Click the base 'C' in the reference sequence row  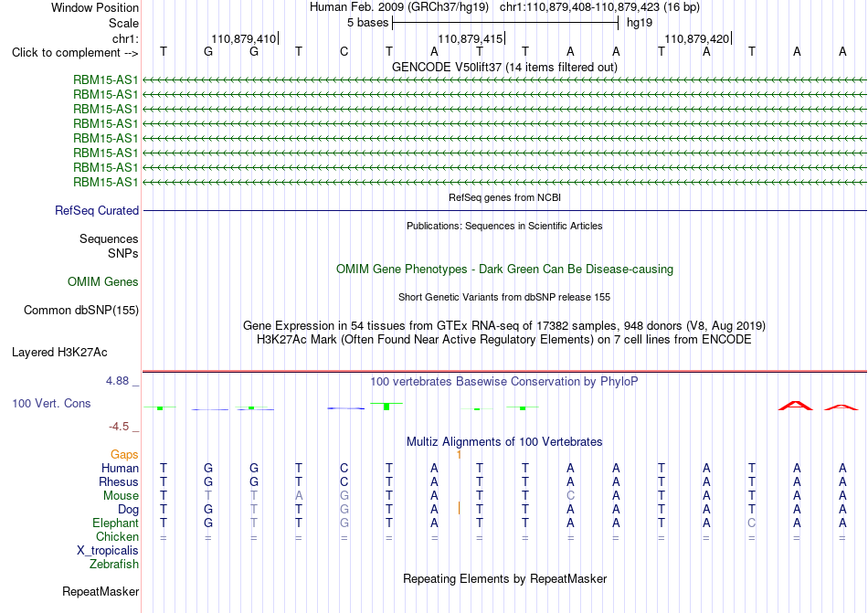click(344, 52)
